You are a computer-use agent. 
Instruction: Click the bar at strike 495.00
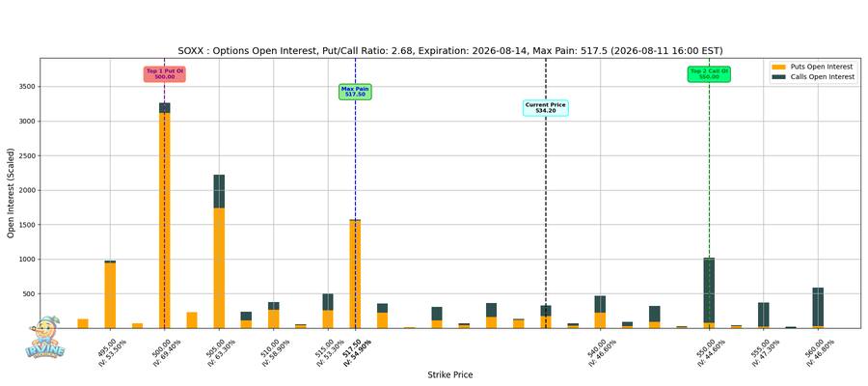point(110,294)
